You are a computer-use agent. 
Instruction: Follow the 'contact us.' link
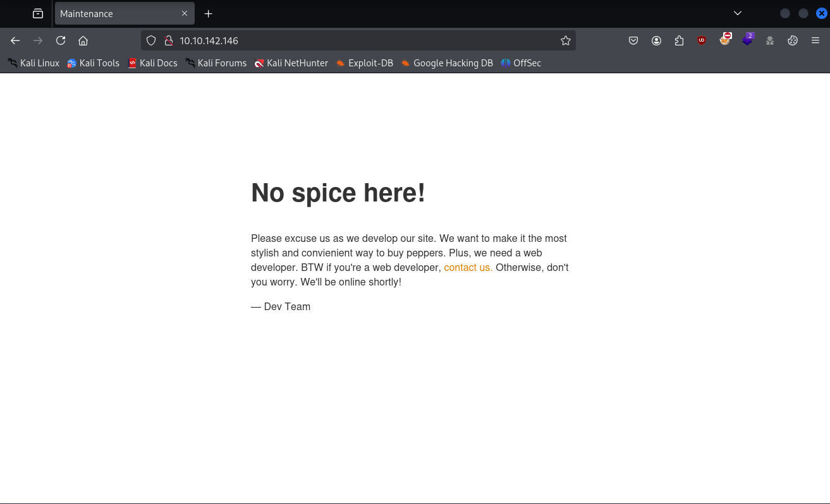click(468, 267)
